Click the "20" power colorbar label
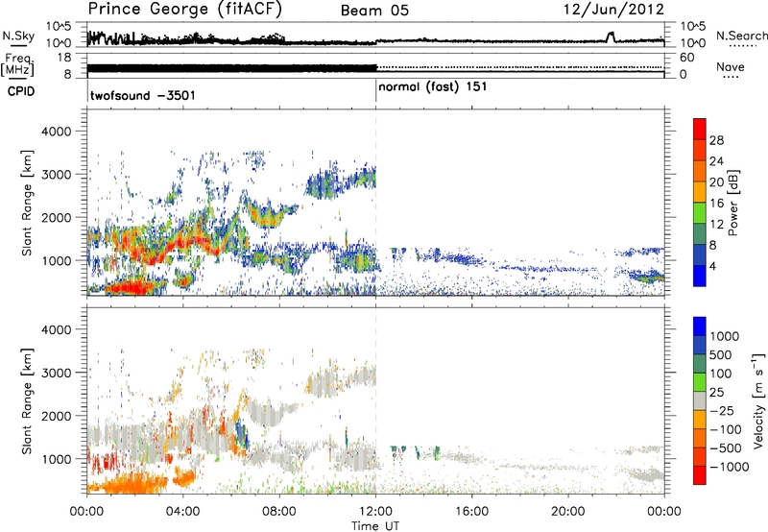Image resolution: width=768 pixels, height=532 pixels. [x=716, y=182]
